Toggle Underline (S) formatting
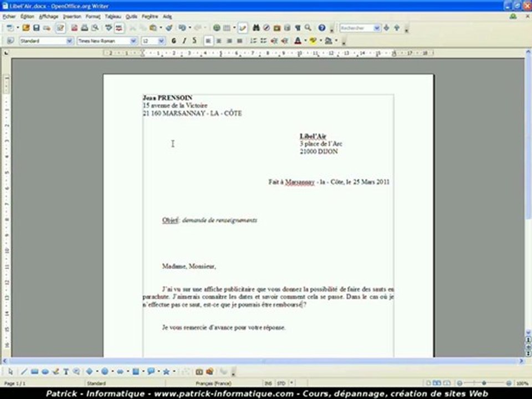 pos(195,40)
